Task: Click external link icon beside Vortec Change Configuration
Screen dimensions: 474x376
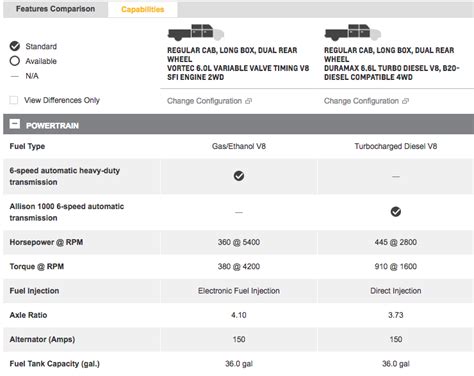Action: [248, 101]
